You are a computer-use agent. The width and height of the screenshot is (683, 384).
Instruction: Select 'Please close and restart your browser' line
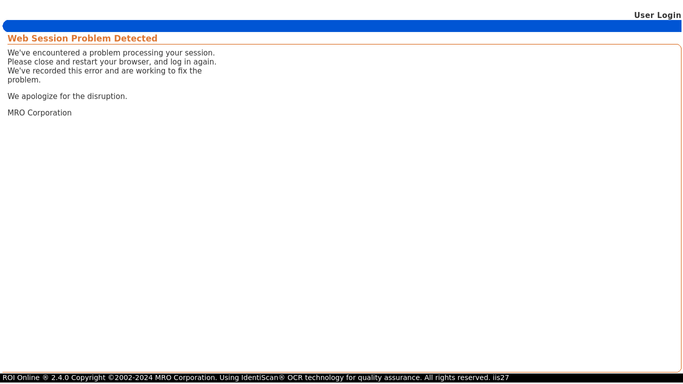(112, 62)
